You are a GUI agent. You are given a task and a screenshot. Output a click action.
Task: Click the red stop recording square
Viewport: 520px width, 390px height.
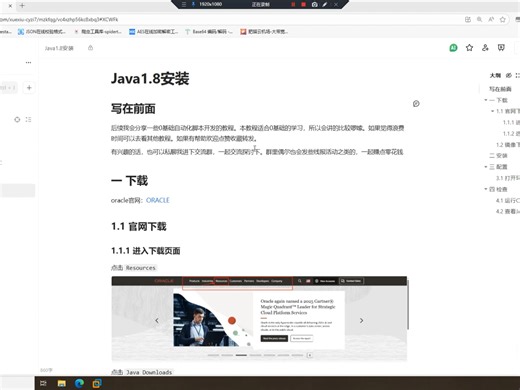[303, 5]
